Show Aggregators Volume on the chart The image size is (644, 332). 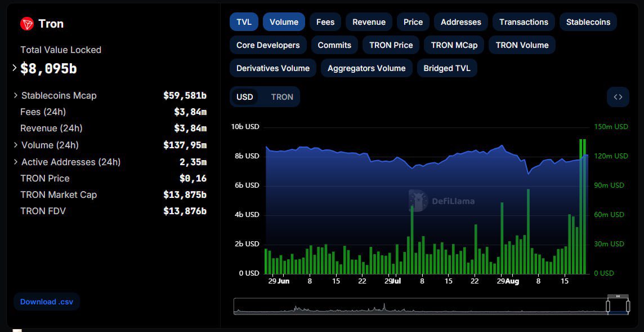pyautogui.click(x=366, y=68)
